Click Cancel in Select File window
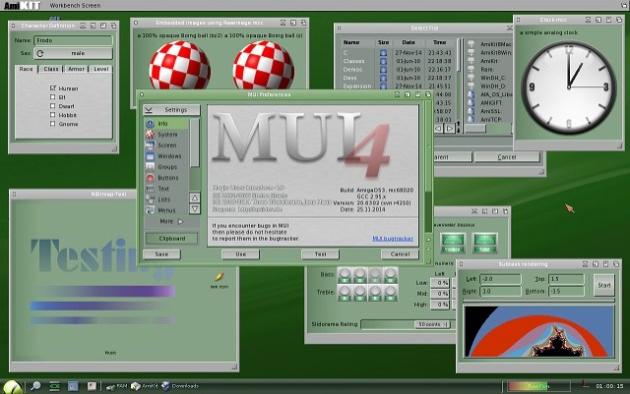The height and width of the screenshot is (394, 630). (x=507, y=157)
